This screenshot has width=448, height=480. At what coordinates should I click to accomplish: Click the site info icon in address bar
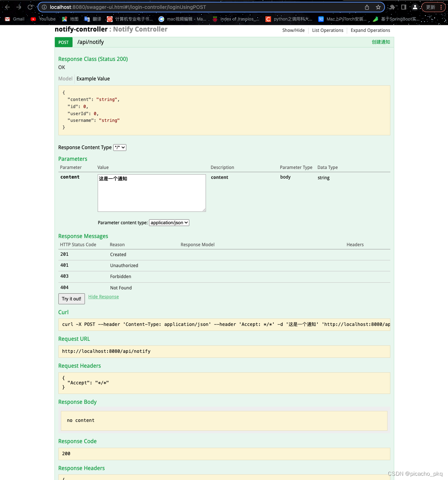click(x=44, y=7)
